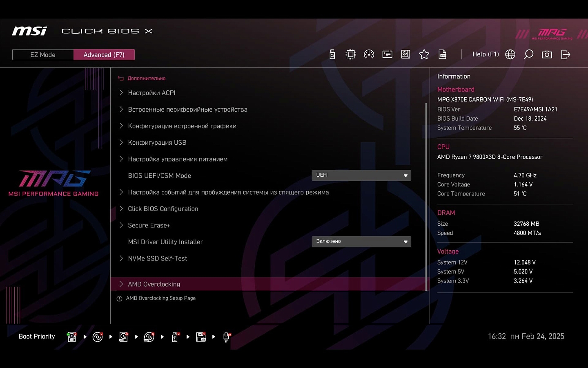Open the BIOS UEFI/CSM Mode dropdown
This screenshot has height=368, width=588.
coord(361,175)
